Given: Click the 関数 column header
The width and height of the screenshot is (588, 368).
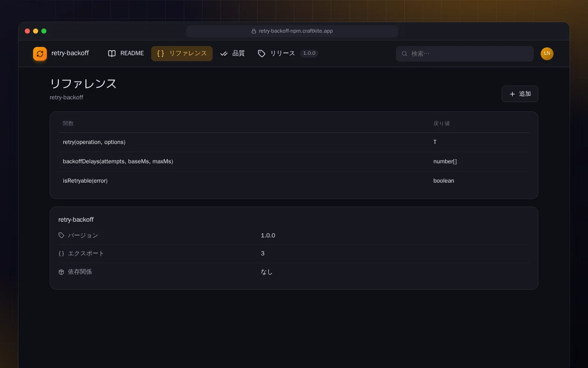Looking at the screenshot, I should point(68,123).
